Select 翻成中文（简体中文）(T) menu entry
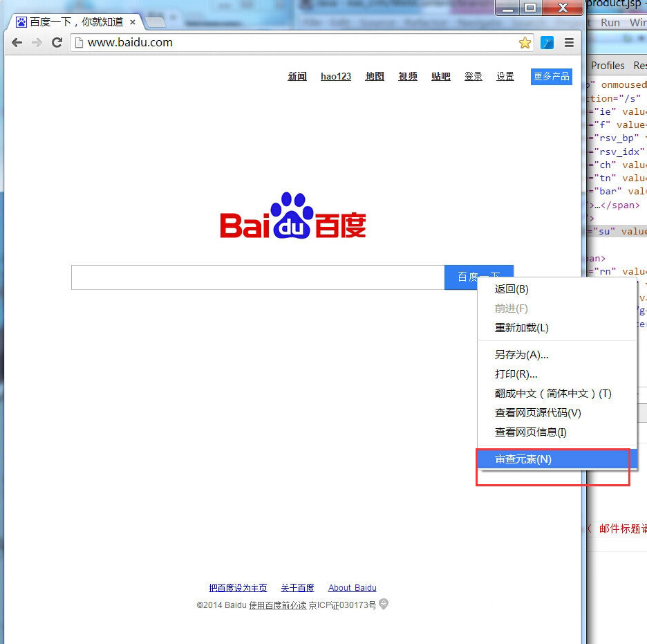 point(557,394)
